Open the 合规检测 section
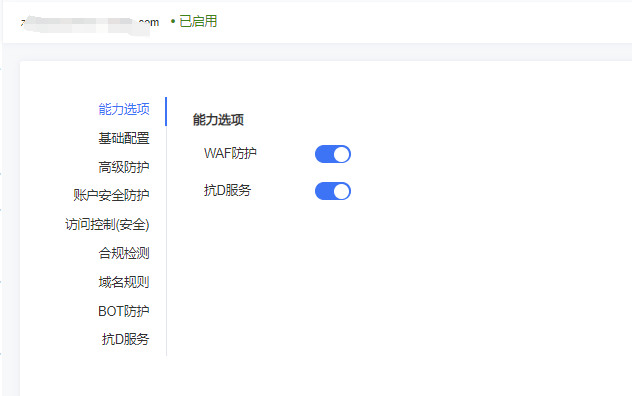Viewport: 632px width, 396px height. [x=124, y=253]
